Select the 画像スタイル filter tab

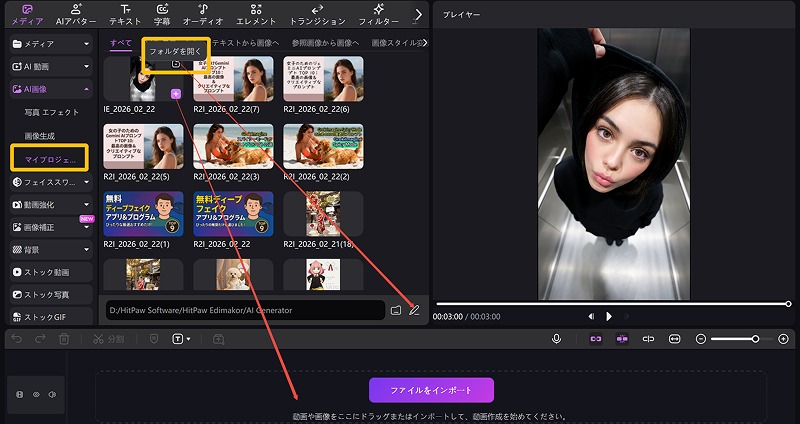[x=398, y=43]
